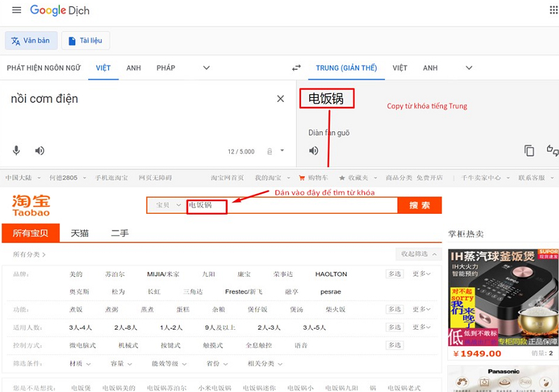559x392 pixels.
Task: Click the translated text 电饭锅
Action: 326,99
